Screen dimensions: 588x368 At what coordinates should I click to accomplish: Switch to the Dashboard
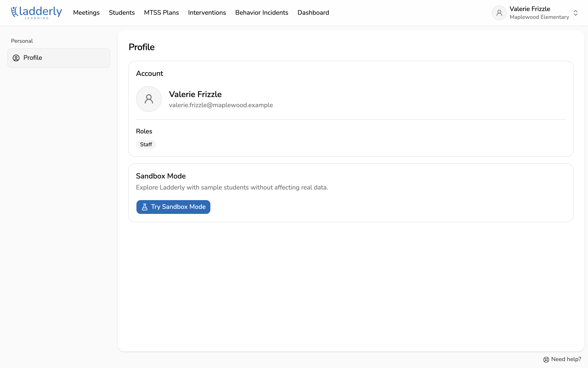(x=313, y=13)
